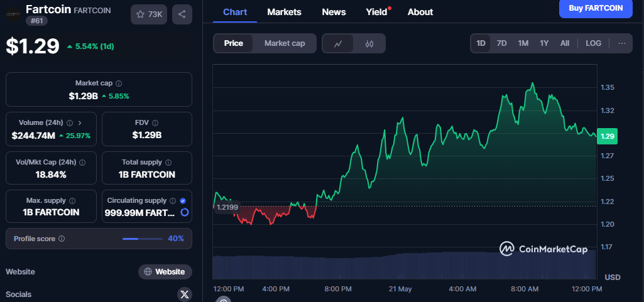
Task: Click the Profile score progress bar
Action: point(143,239)
